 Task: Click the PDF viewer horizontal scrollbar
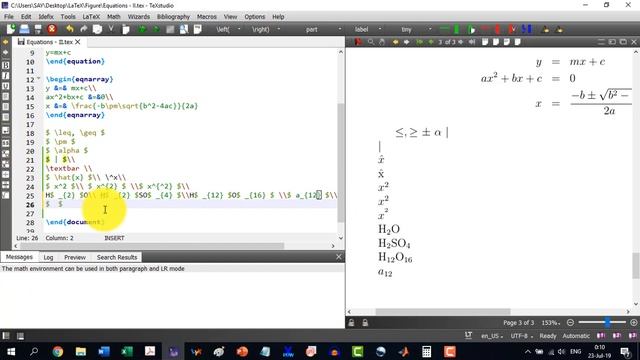[x=443, y=311]
